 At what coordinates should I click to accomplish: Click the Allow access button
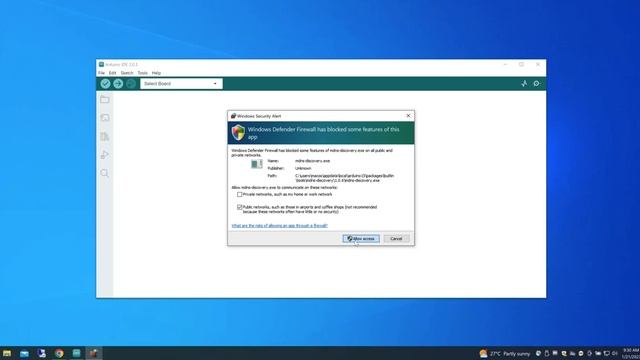[x=361, y=239]
